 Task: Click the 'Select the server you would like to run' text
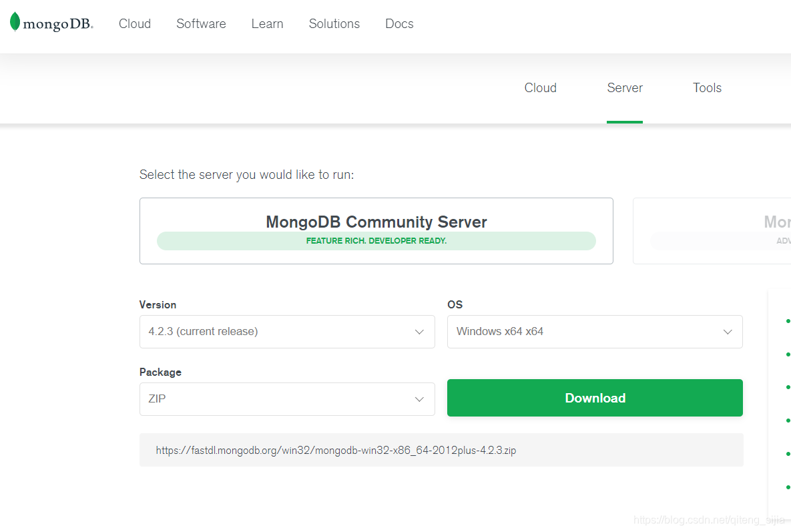click(247, 174)
